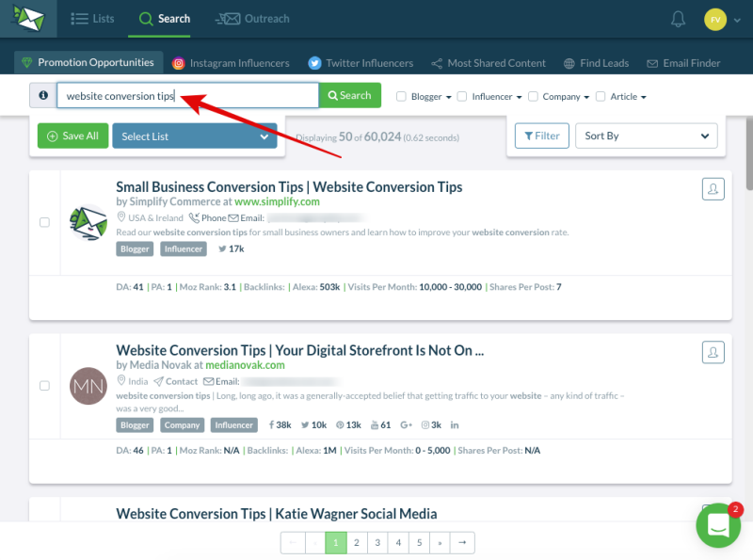Click the India location
Screen dimensions: 753x560
pyautogui.click(x=133, y=381)
